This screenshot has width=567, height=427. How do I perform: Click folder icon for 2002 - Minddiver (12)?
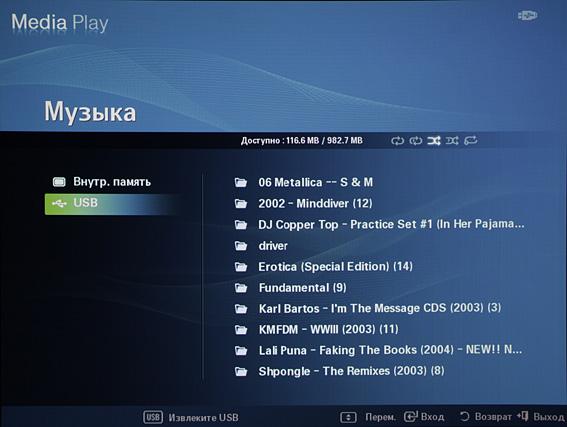click(241, 204)
